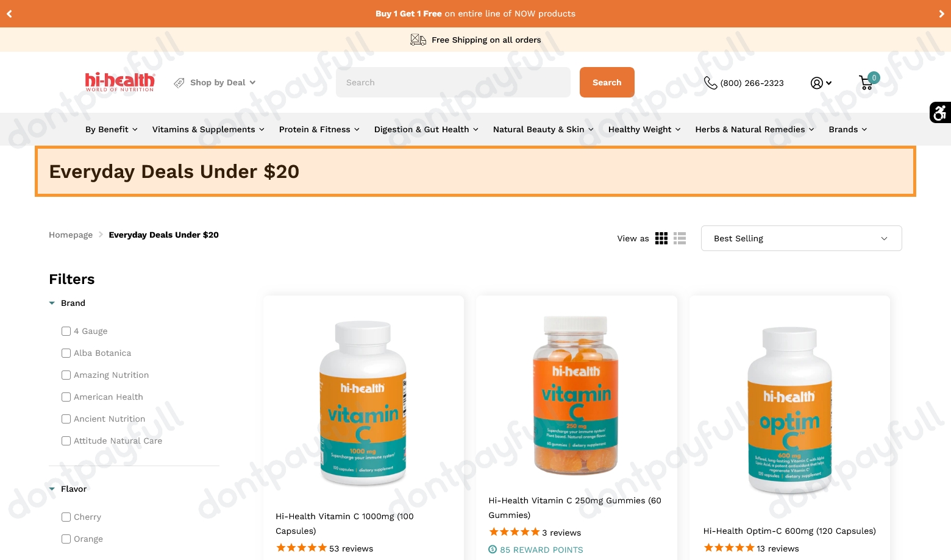The image size is (951, 560).
Task: Expand the Shop by Deal dropdown
Action: (x=215, y=82)
